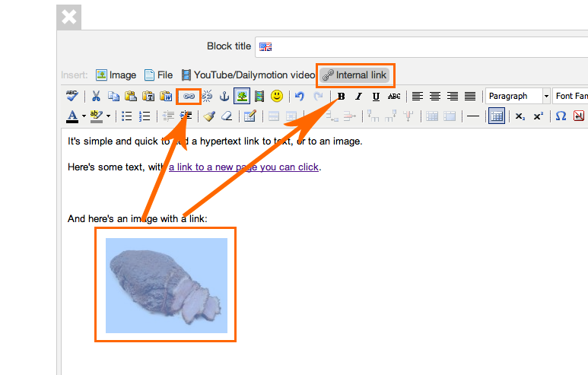Click the Paste clipboard icon
Image resolution: width=588 pixels, height=375 pixels.
click(x=131, y=97)
